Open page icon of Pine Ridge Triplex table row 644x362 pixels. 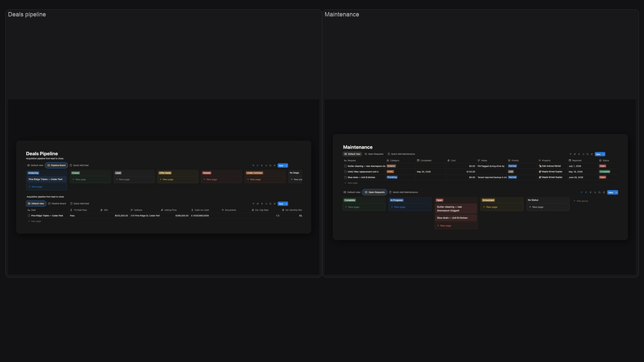point(29,215)
